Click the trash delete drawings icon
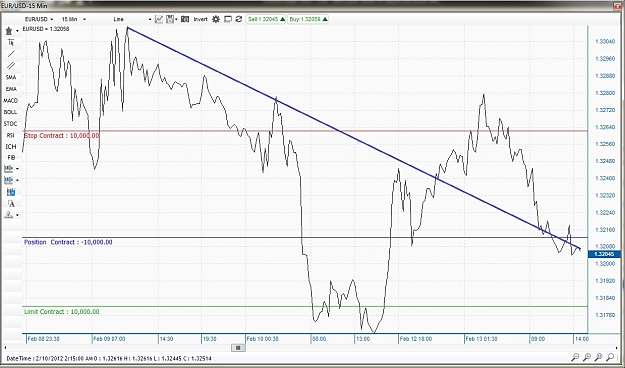The image size is (625, 368). (x=9, y=31)
